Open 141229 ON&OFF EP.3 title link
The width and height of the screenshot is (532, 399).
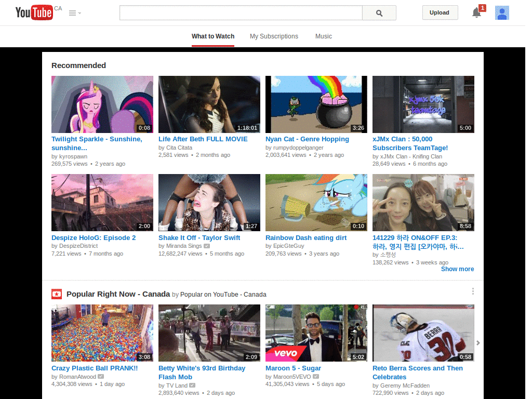coord(418,242)
